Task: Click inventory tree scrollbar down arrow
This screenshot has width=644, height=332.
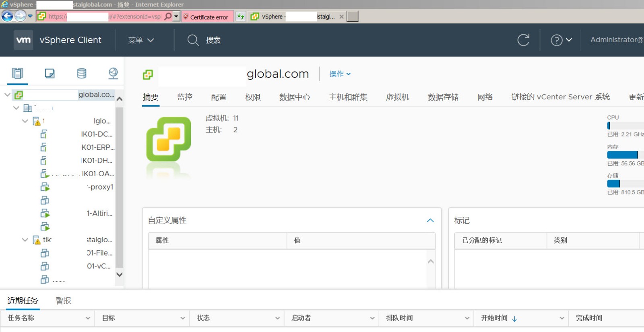Action: coord(119,274)
